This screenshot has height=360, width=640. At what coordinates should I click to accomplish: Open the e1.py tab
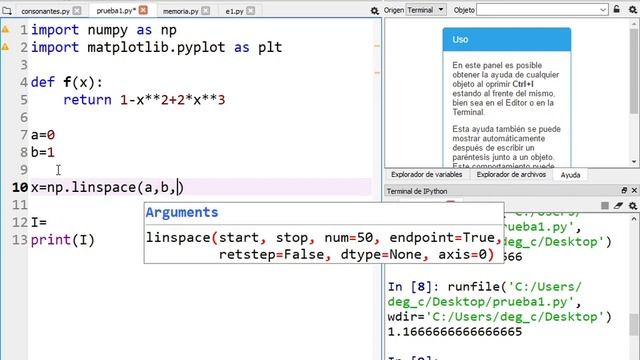point(234,11)
